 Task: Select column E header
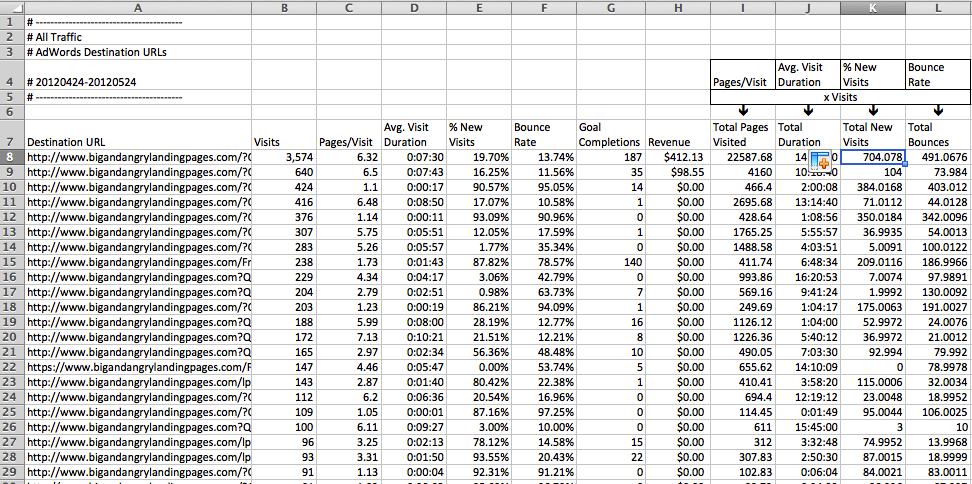[479, 7]
